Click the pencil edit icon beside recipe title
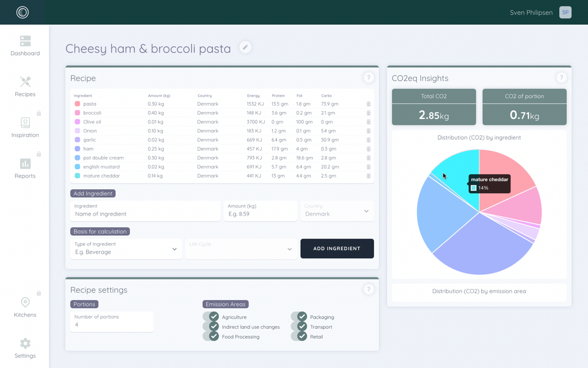 [x=245, y=48]
